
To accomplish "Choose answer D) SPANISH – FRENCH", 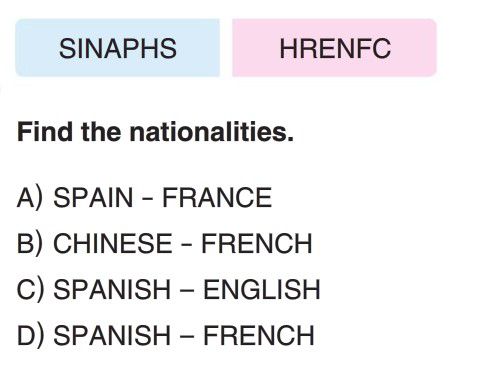I will tap(166, 335).
